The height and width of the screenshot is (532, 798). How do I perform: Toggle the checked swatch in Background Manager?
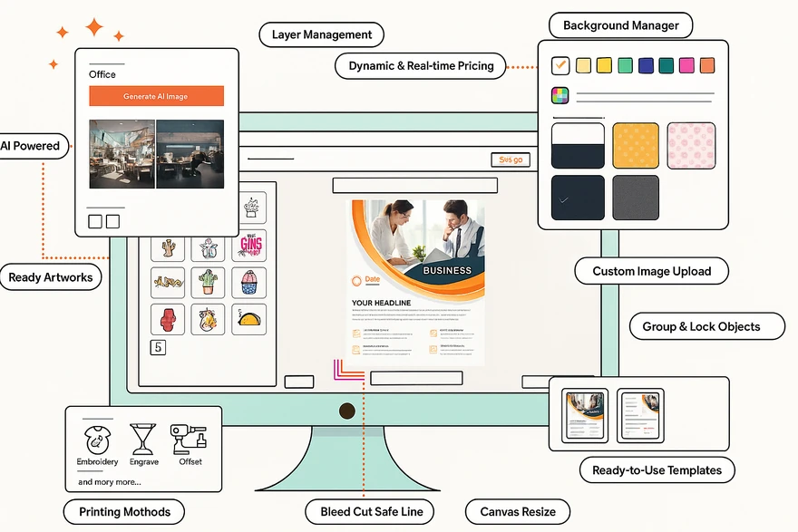(x=560, y=65)
